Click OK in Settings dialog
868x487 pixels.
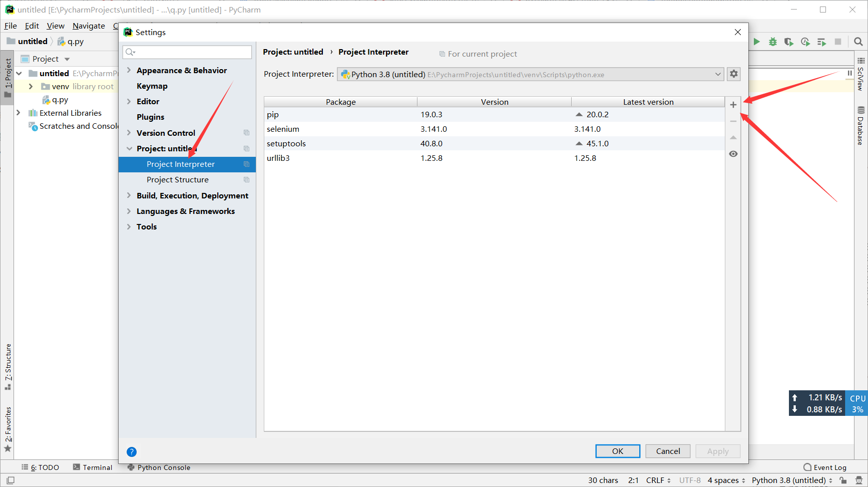coord(618,451)
